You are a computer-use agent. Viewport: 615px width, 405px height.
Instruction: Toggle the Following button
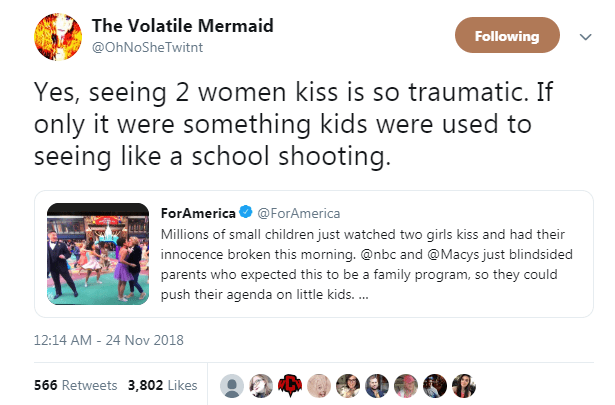click(x=507, y=37)
